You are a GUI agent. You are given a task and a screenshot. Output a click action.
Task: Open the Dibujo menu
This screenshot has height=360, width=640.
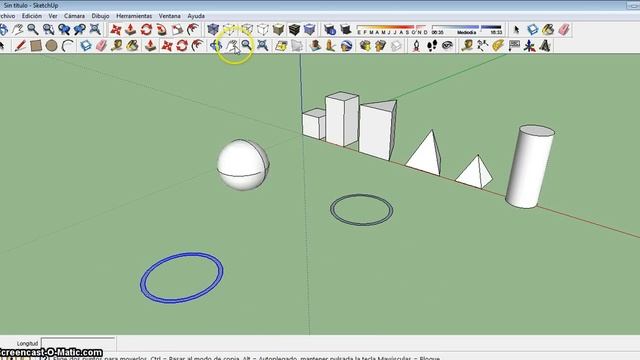point(100,16)
